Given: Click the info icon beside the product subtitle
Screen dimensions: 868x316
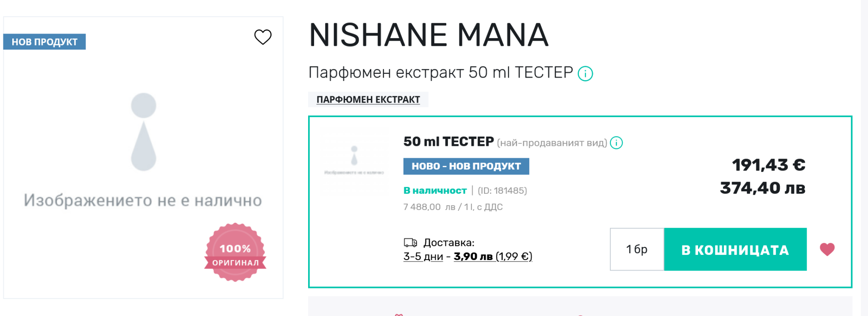Looking at the screenshot, I should click(x=585, y=74).
